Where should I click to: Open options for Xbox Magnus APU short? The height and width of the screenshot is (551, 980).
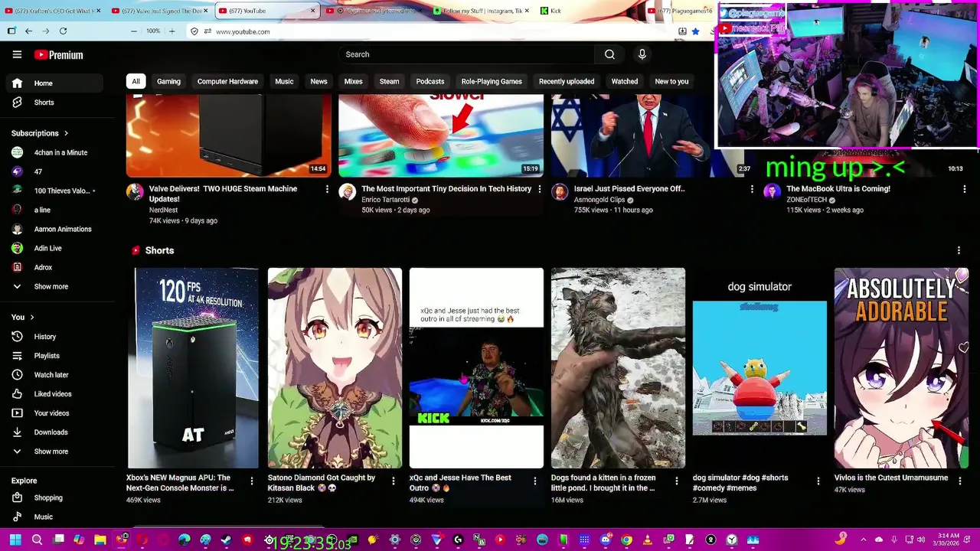pyautogui.click(x=251, y=481)
